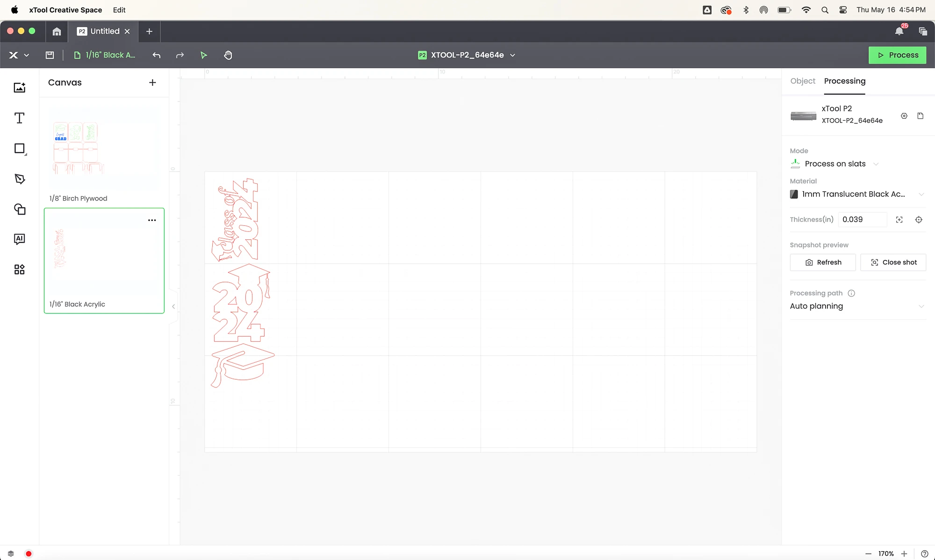Select the Pen vector tool
935x560 pixels.
point(19,179)
